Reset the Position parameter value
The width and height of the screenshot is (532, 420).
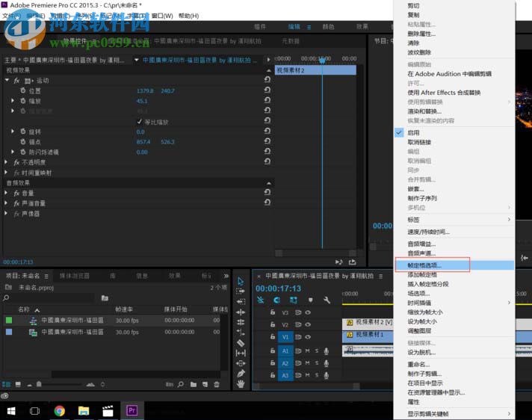click(x=267, y=90)
